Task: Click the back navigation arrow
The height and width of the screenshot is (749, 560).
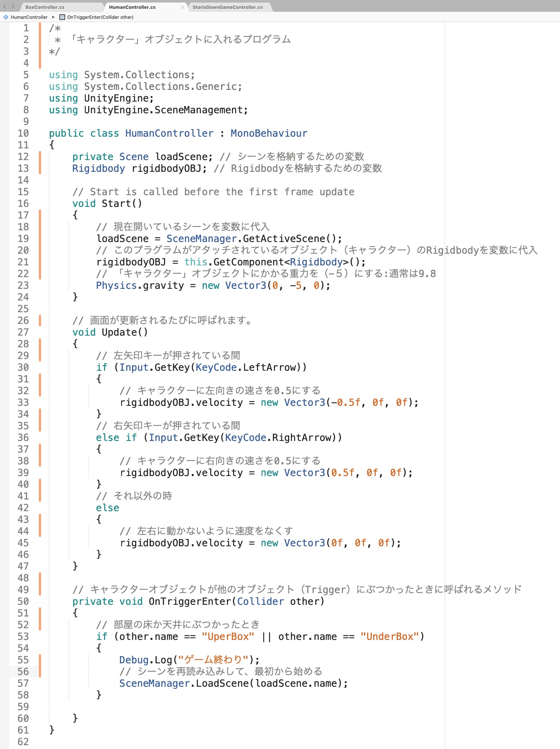Action: (5, 7)
